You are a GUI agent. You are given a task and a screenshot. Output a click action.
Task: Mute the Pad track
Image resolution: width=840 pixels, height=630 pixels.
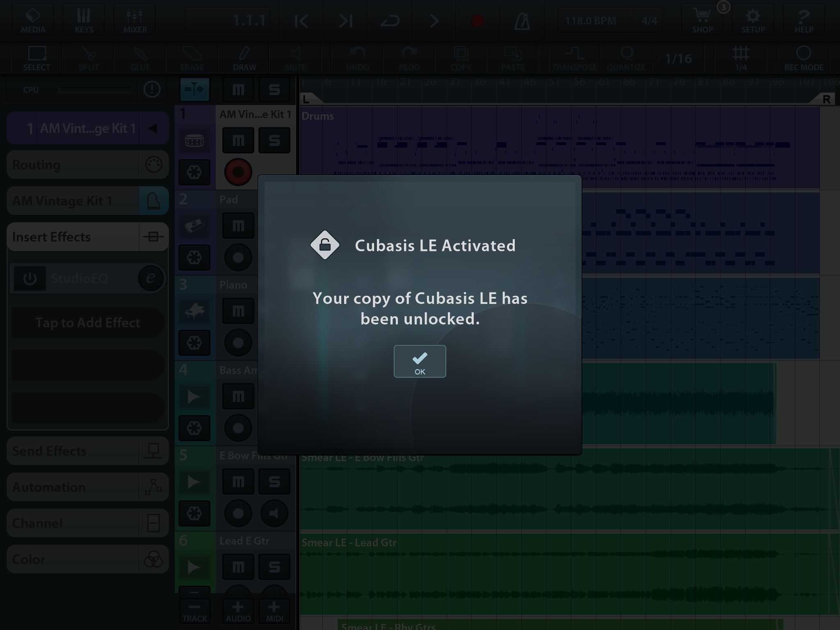coord(238,226)
